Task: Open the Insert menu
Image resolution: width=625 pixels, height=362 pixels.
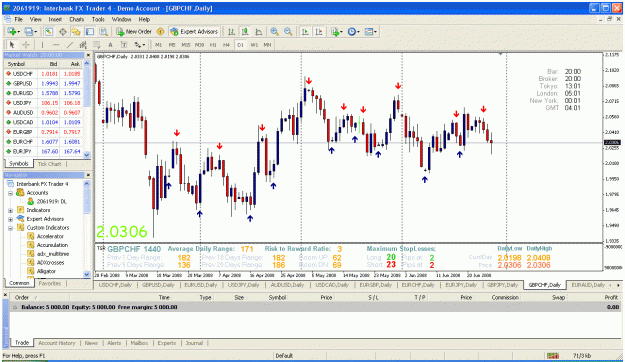Action: [55, 19]
